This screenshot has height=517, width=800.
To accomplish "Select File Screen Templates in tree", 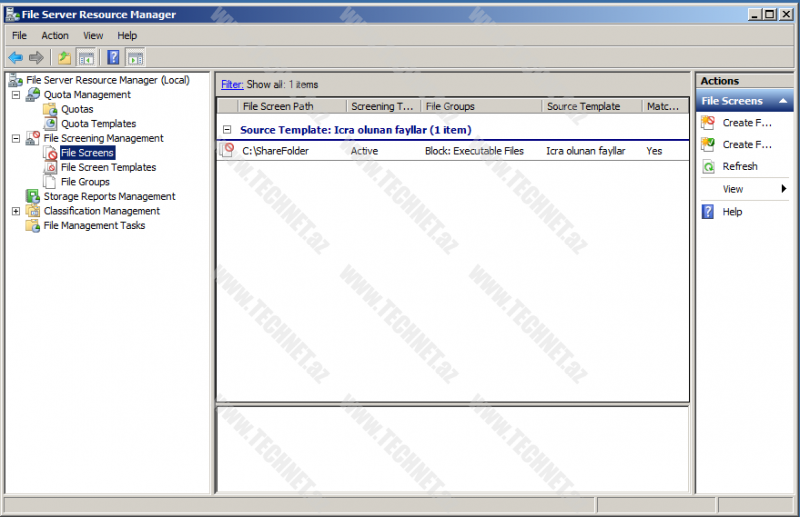I will 108,168.
